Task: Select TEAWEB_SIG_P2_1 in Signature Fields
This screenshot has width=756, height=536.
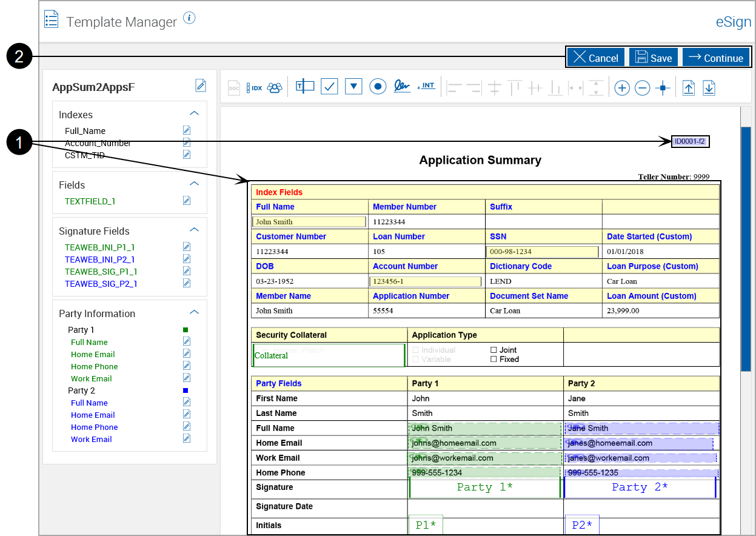Action: coord(101,283)
